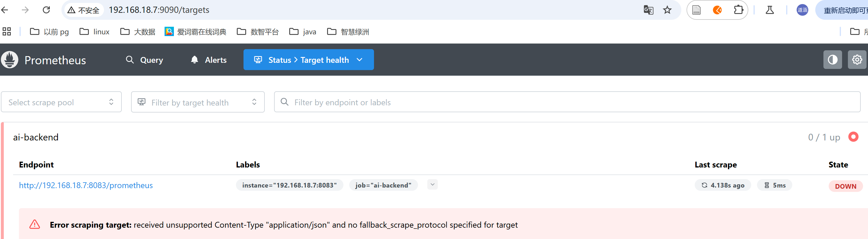Open the linux bookmark folder
Image resolution: width=868 pixels, height=239 pixels.
(x=94, y=32)
